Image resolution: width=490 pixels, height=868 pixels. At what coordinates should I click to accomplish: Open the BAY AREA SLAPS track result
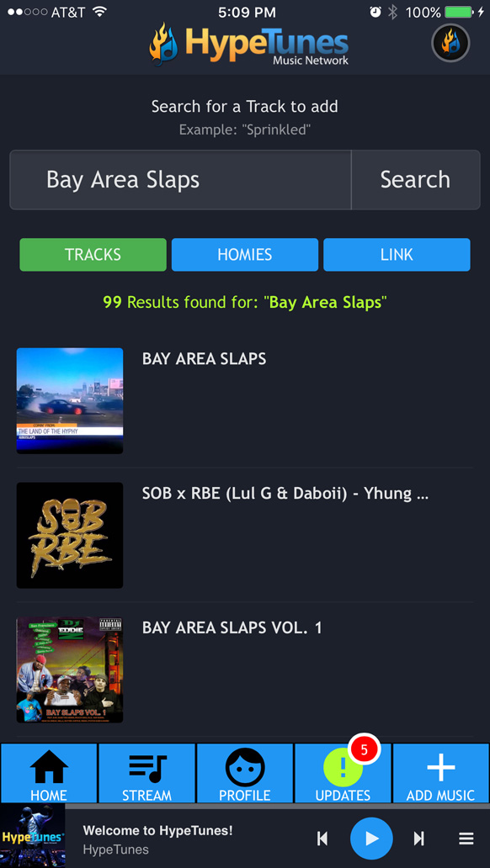(x=244, y=401)
